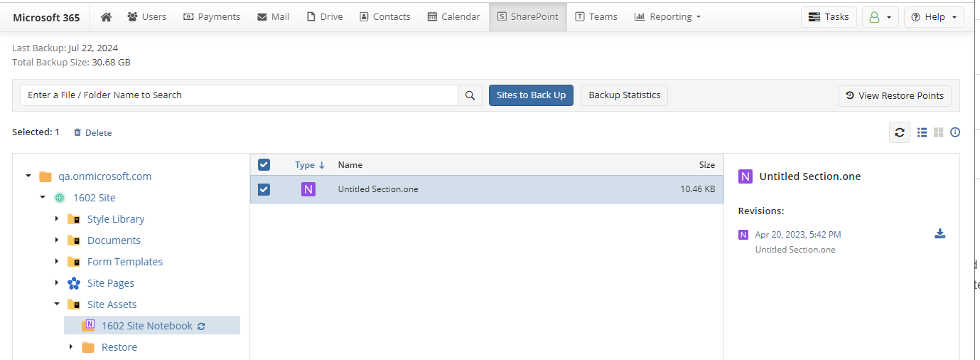Delete the selected item
Screen dimensions: 980x360
point(92,132)
